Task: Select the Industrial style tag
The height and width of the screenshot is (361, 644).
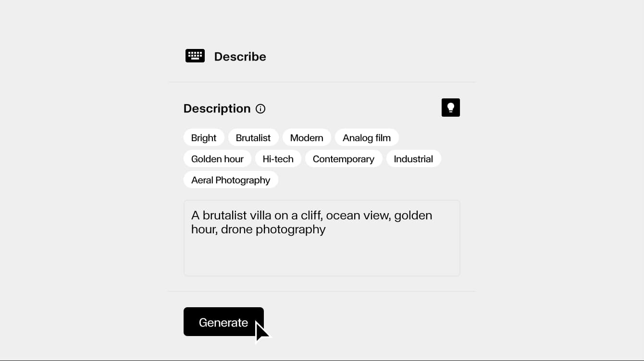Action: (414, 158)
